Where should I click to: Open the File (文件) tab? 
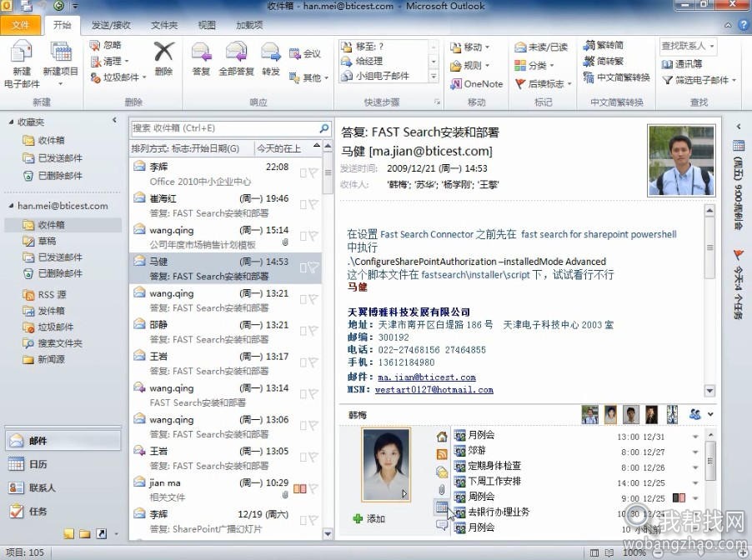tap(20, 25)
